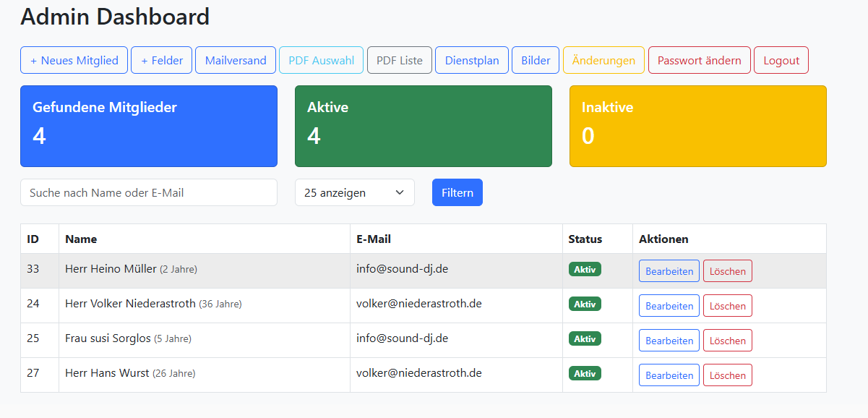Click Bearbeiten for Volker Niederastroth
Image resolution: width=868 pixels, height=418 pixels.
point(669,306)
